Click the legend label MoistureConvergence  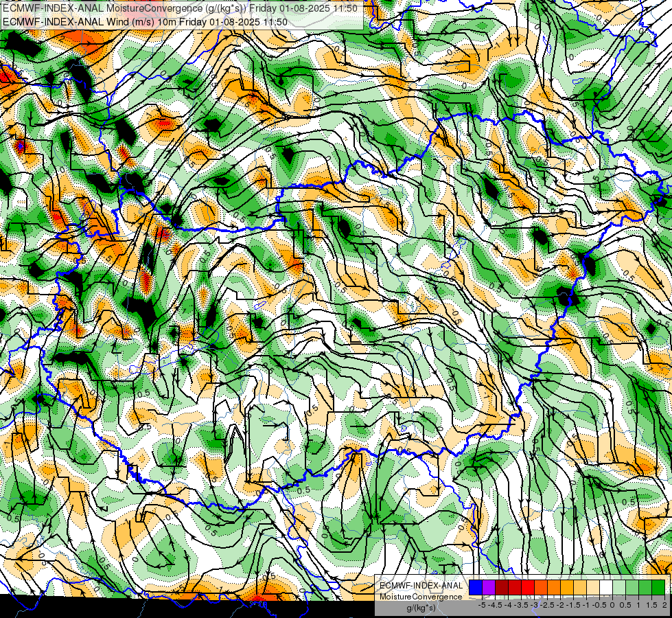(x=421, y=597)
